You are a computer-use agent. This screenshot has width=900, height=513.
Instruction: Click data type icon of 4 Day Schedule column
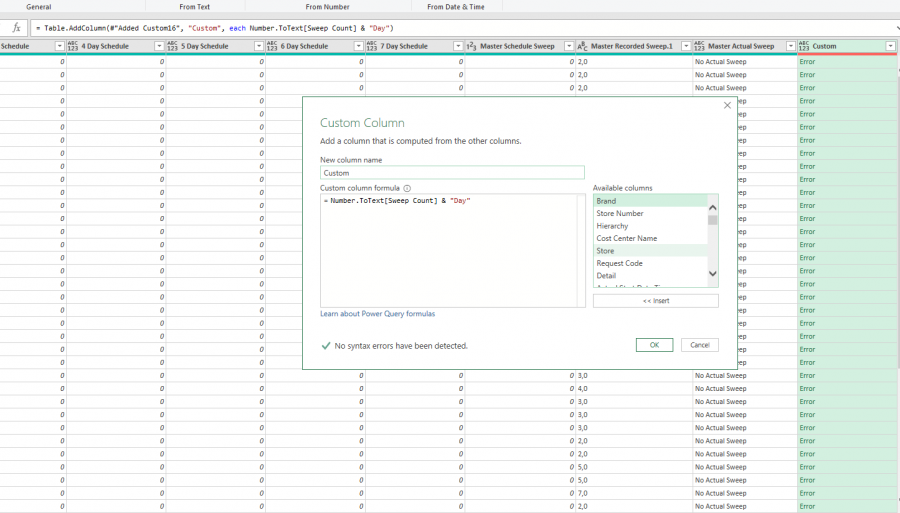click(73, 46)
